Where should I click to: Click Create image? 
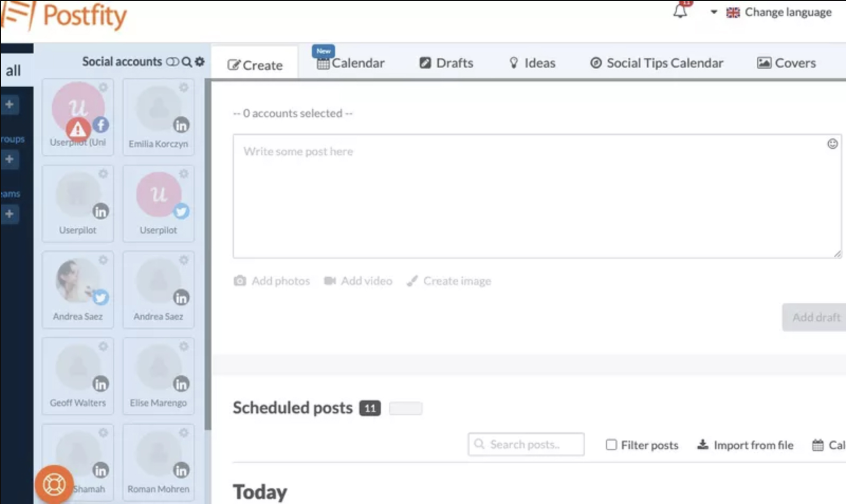[x=449, y=281]
